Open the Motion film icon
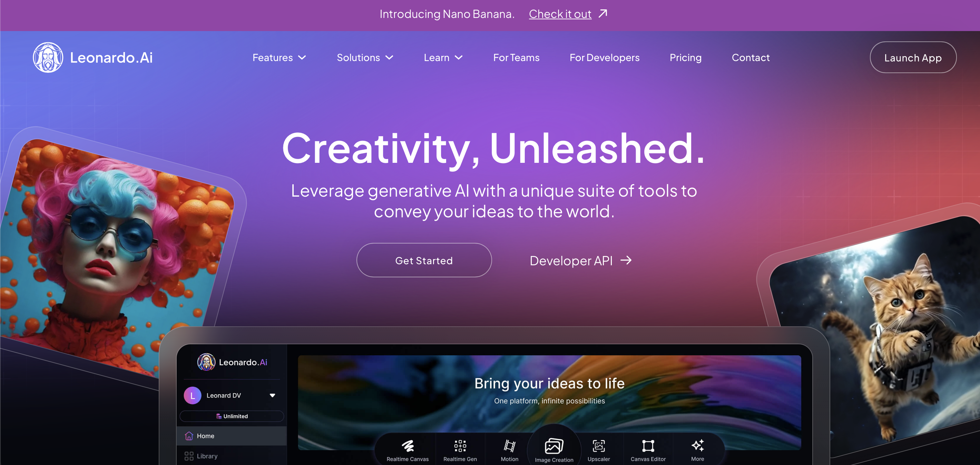Viewport: 980px width, 465px height. pos(509,446)
